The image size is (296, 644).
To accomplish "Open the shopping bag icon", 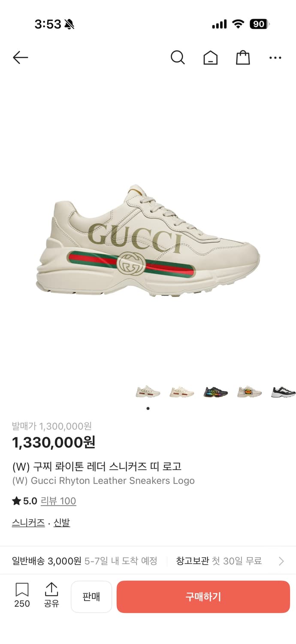I will point(243,58).
